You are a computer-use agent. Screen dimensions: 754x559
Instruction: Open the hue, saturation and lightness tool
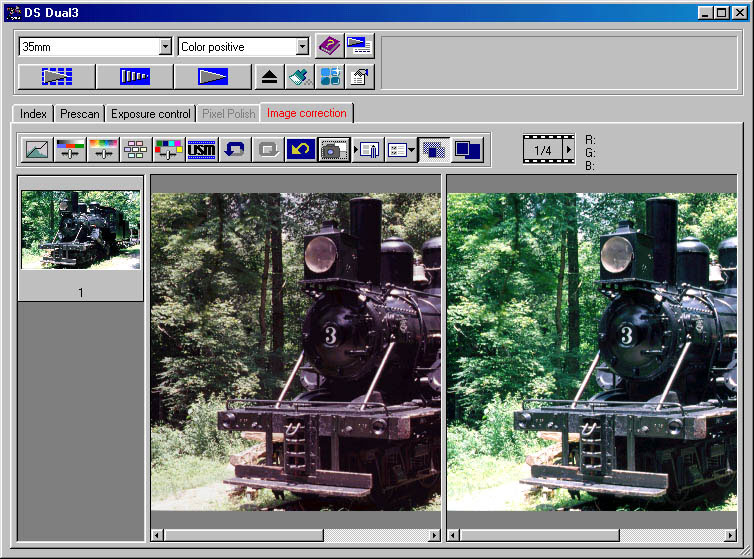point(103,150)
